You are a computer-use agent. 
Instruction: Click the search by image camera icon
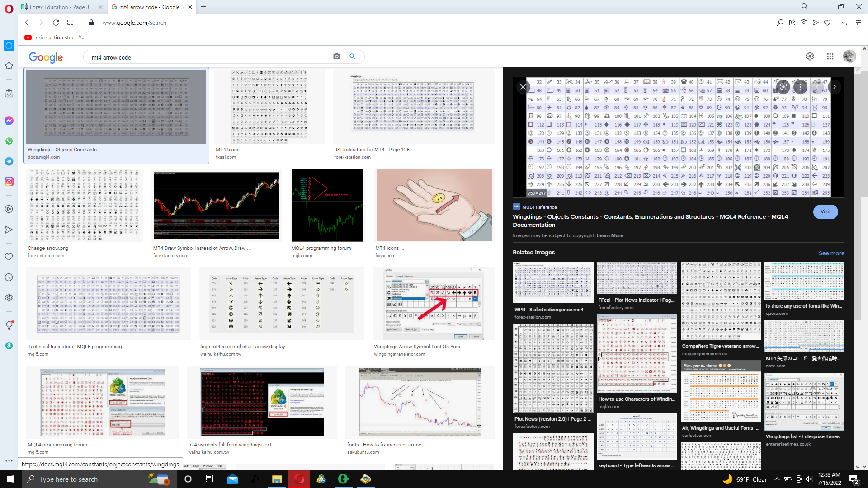(336, 56)
